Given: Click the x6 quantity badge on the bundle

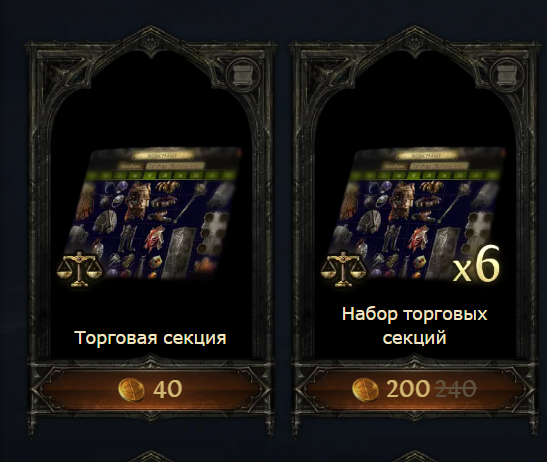Looking at the screenshot, I should (476, 266).
